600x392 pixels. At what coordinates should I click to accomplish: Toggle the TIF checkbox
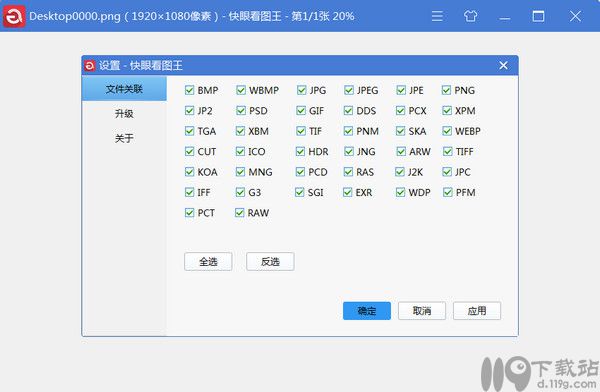(301, 131)
